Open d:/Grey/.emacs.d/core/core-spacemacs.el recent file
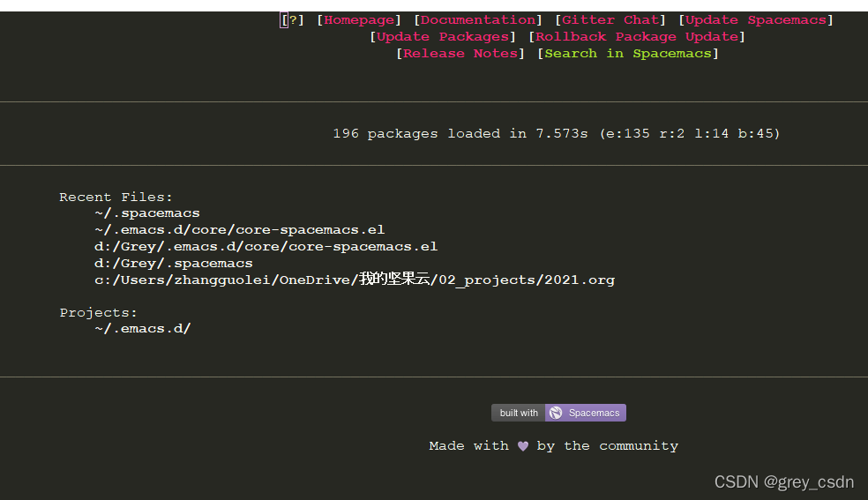The height and width of the screenshot is (500, 868). [266, 246]
